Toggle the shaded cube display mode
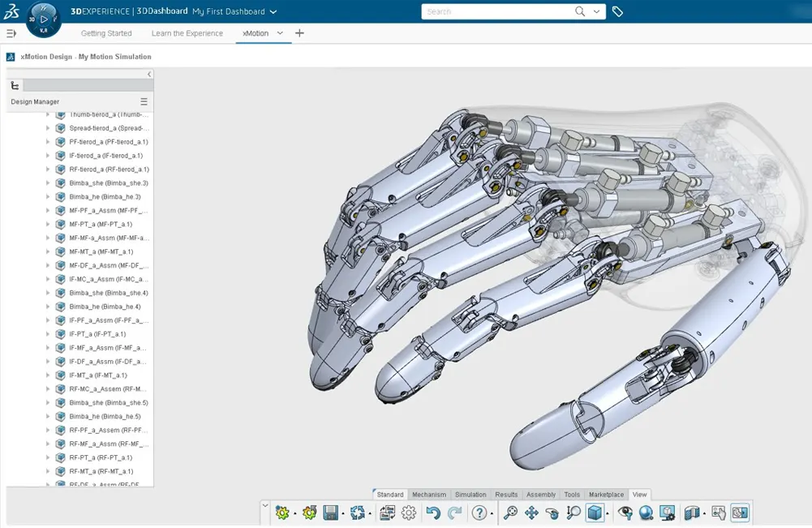This screenshot has height=528, width=812. pyautogui.click(x=595, y=513)
